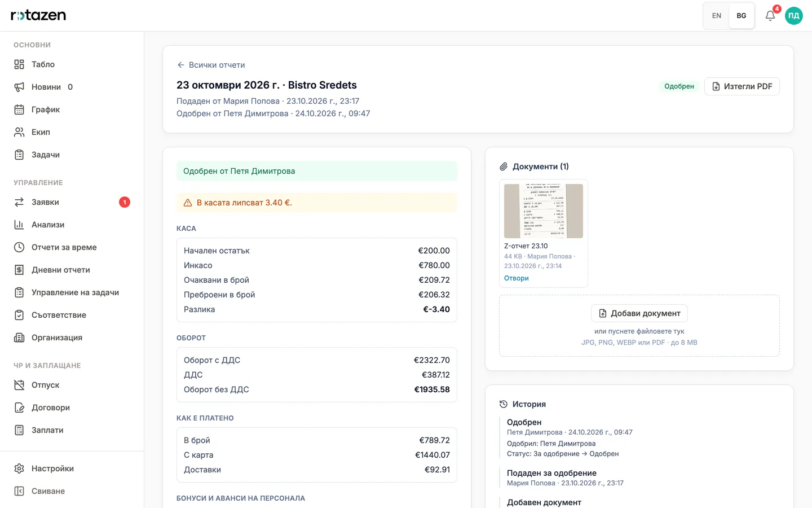Select the Разлика value €-3.40
The width and height of the screenshot is (812, 508).
(x=436, y=309)
